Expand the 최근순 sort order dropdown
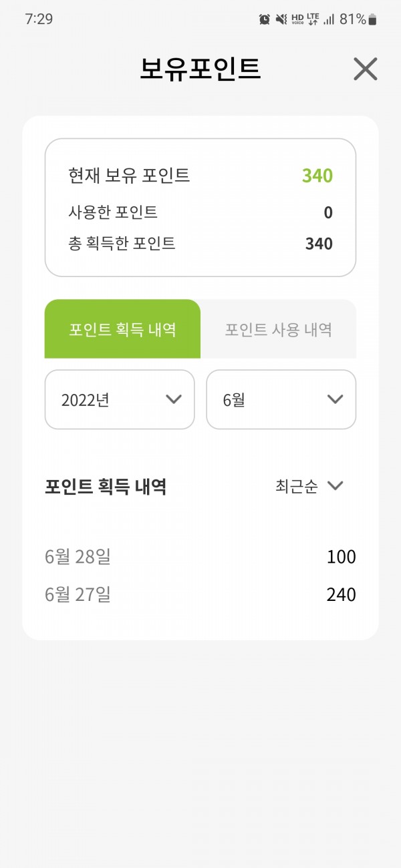The height and width of the screenshot is (868, 401). point(309,486)
